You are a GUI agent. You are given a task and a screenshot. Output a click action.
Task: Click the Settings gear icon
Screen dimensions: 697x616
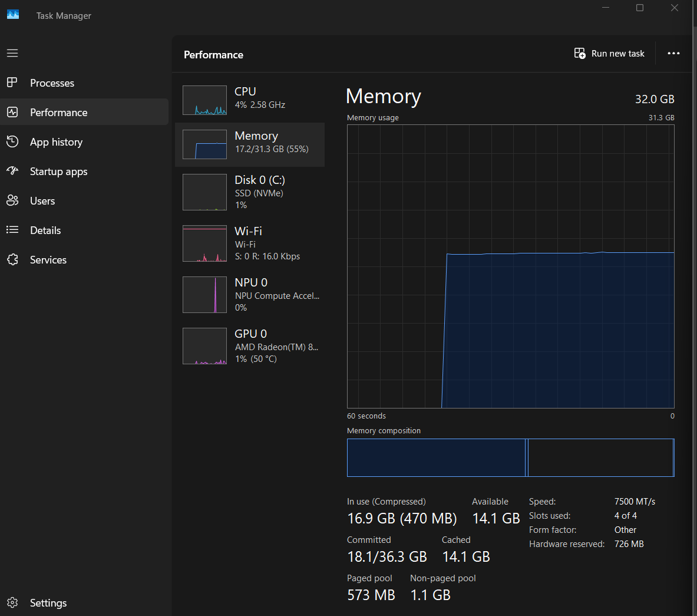[12, 602]
